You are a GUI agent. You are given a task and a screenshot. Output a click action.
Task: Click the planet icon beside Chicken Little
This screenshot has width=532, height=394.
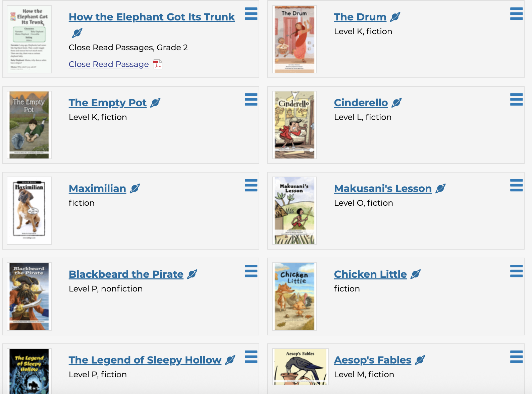(x=415, y=274)
